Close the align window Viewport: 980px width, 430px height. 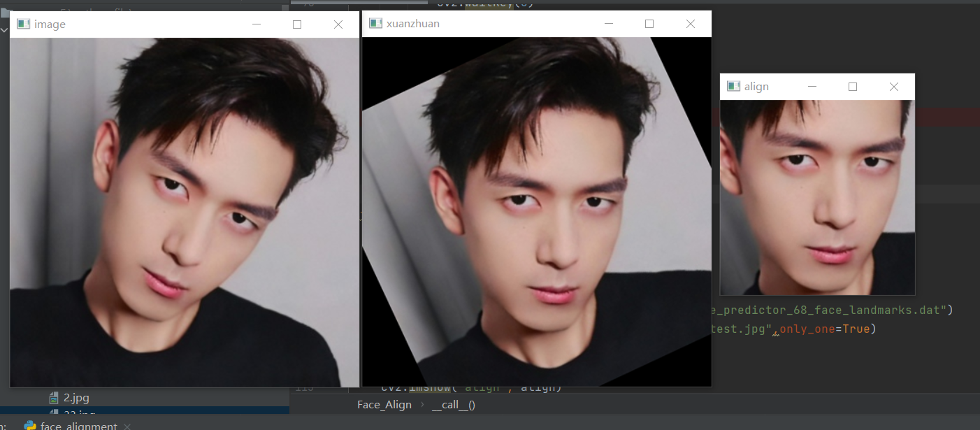tap(894, 87)
